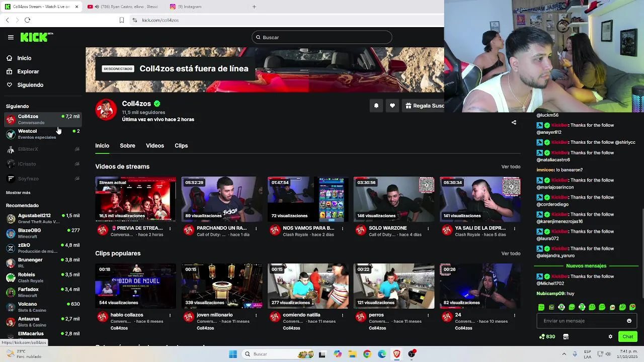Open the Windows Start menu

233,354
